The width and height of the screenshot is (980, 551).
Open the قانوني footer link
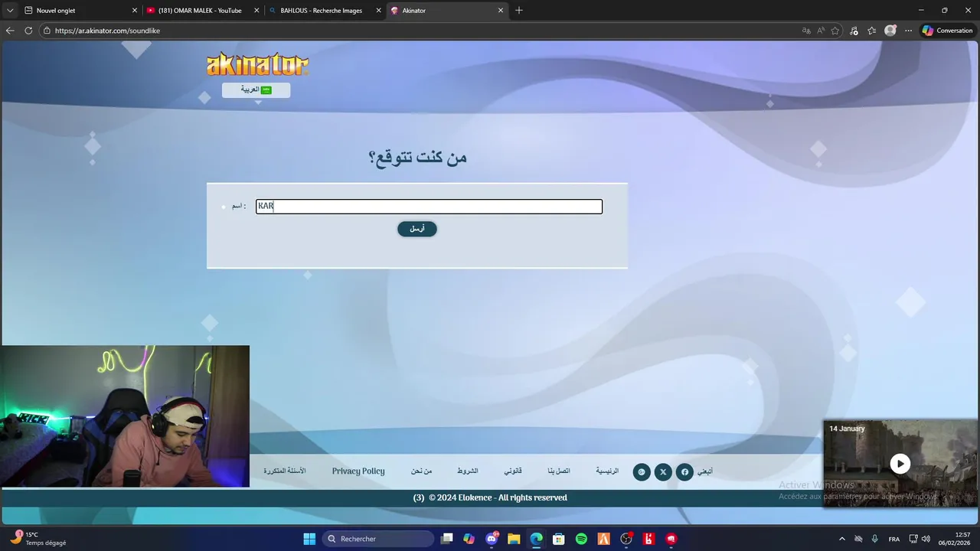pyautogui.click(x=513, y=471)
